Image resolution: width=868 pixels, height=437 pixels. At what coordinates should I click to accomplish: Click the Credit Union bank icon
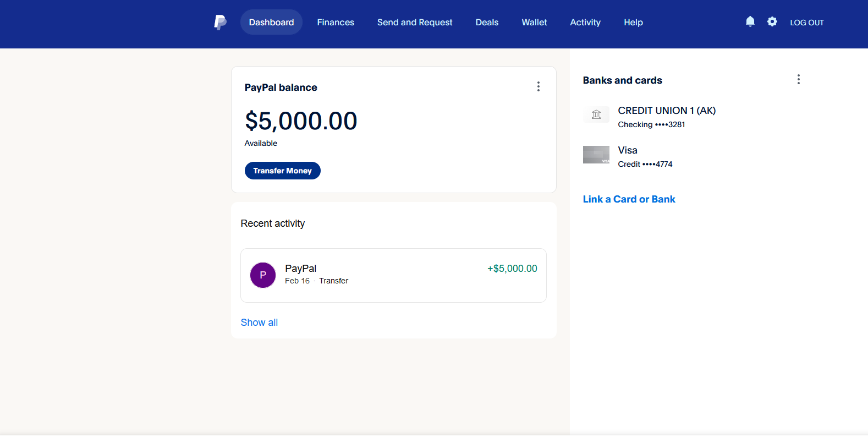coord(596,115)
